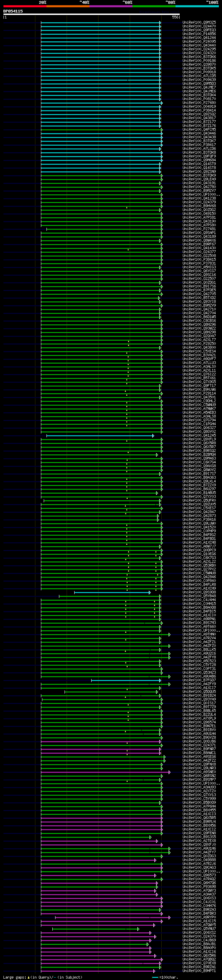Click the white query length bar
222x980 pixels.
coord(92,15)
